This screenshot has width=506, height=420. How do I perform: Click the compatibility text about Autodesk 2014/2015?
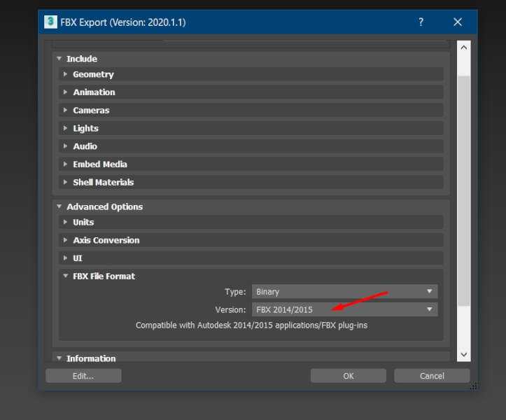251,325
